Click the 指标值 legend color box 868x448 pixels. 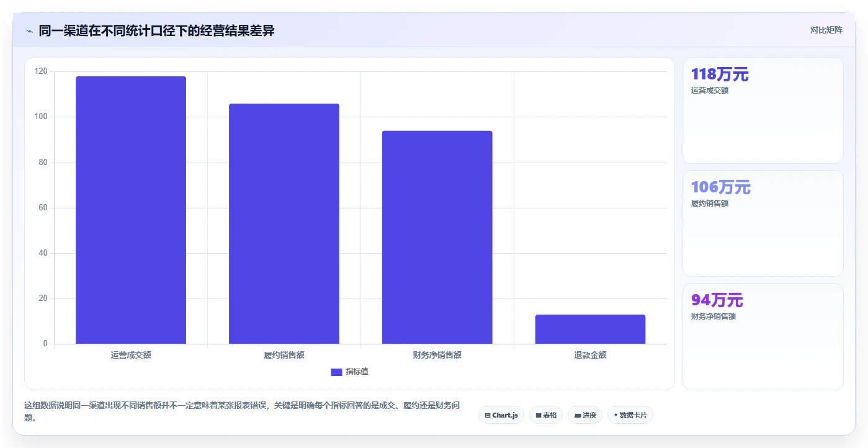[336, 372]
